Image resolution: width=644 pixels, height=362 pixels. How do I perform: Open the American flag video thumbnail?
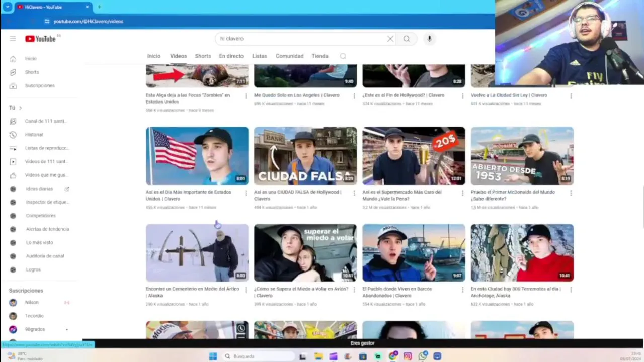197,156
